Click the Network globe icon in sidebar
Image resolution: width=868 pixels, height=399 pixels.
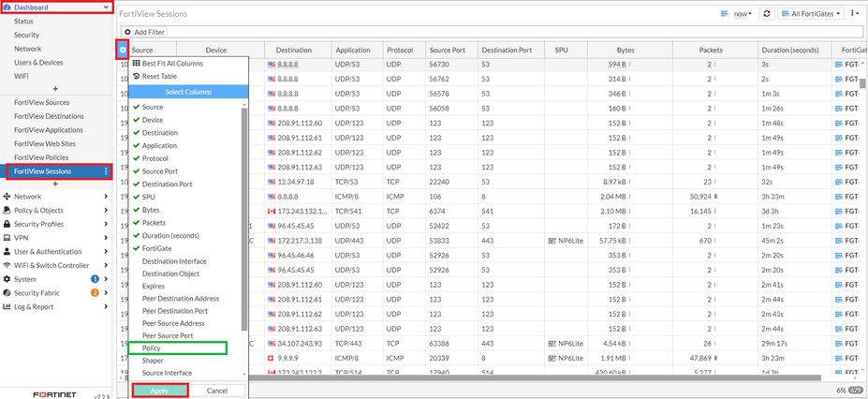[7, 197]
